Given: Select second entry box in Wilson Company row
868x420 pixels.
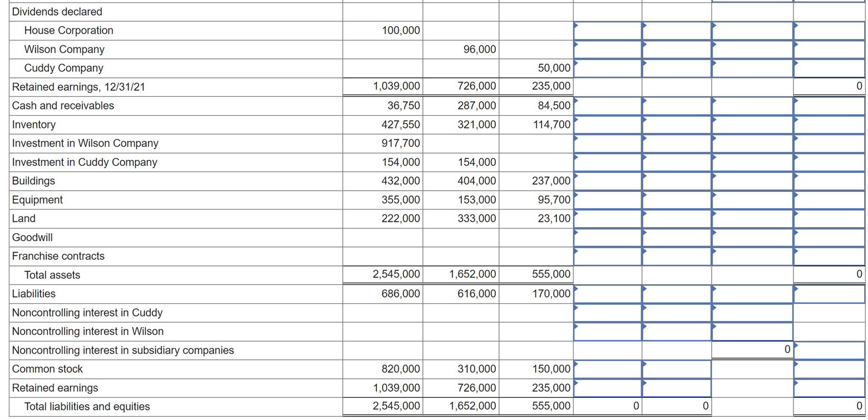Looking at the screenshot, I should pyautogui.click(x=677, y=50).
